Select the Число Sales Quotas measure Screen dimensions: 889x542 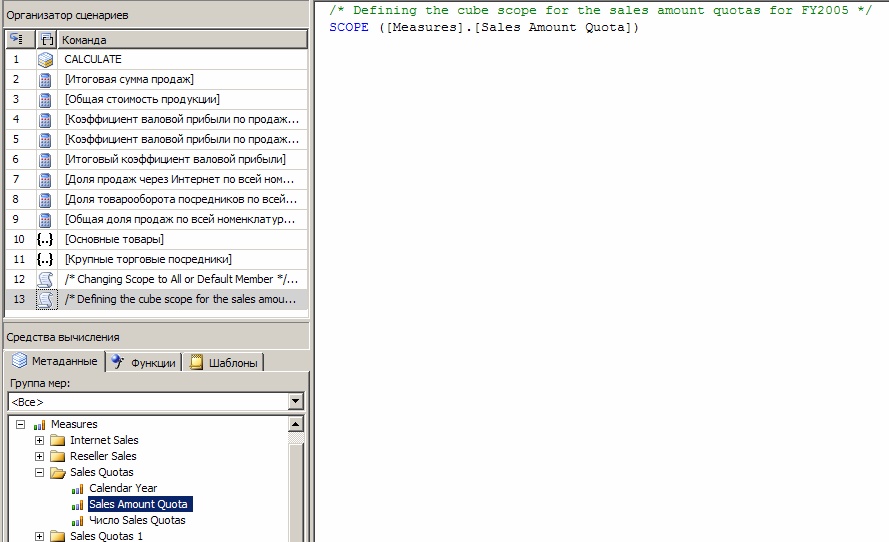(137, 521)
